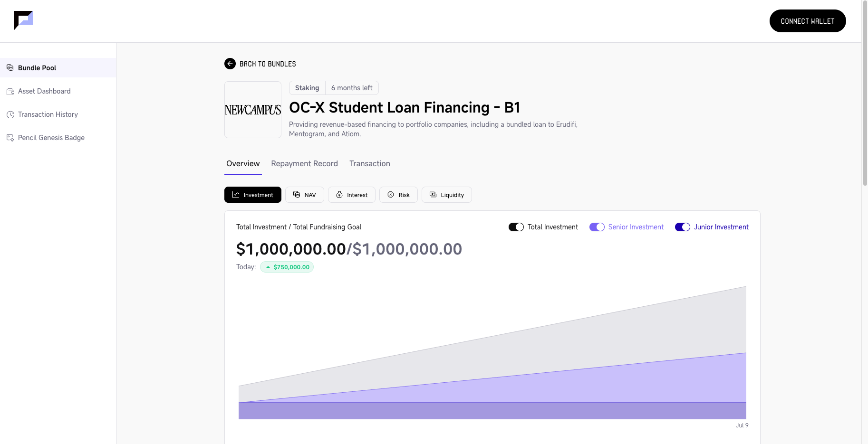Open the Transaction tab
This screenshot has width=868, height=444.
coord(370,163)
